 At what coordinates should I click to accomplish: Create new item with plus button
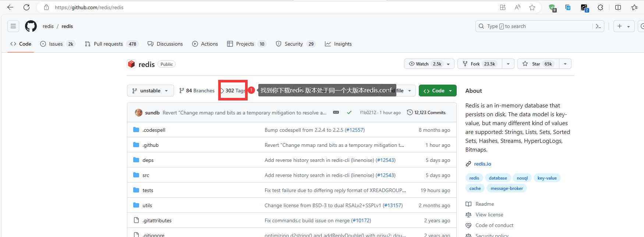click(624, 26)
